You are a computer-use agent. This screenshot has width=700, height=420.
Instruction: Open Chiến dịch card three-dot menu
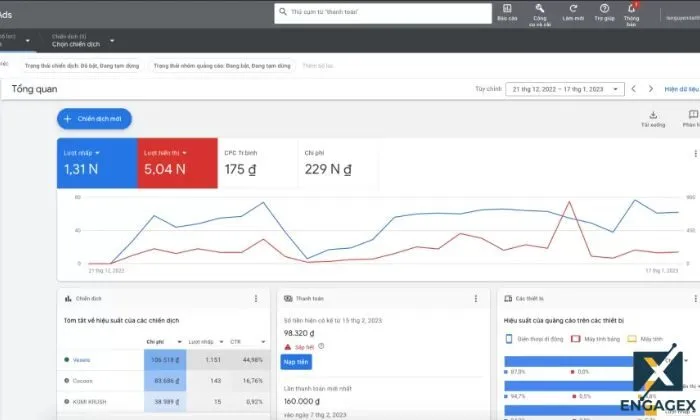(256, 298)
